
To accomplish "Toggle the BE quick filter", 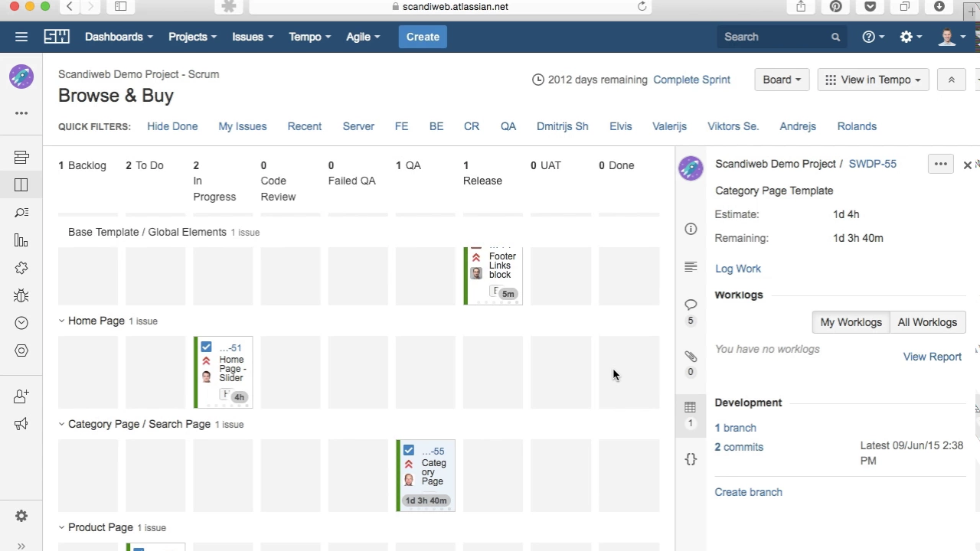I will [436, 126].
